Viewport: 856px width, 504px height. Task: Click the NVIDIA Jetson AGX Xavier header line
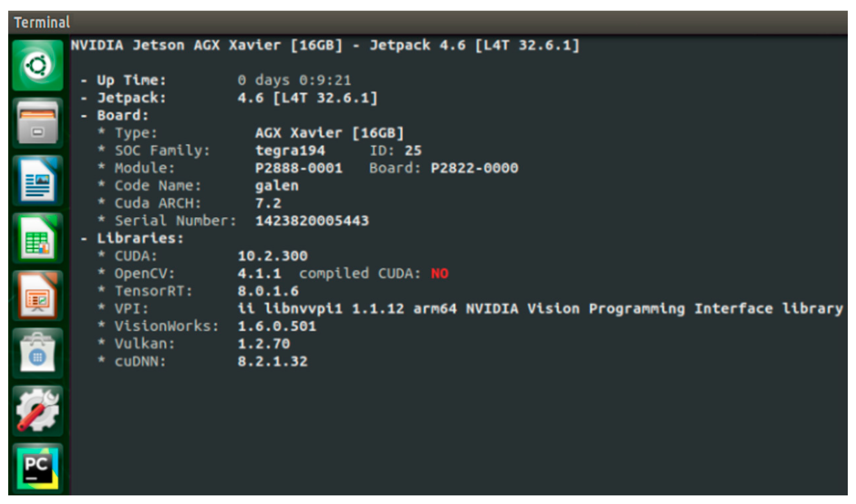coord(325,45)
